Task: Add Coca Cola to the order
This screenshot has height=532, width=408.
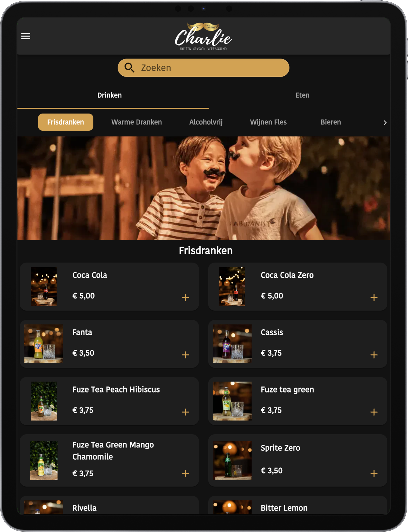Action: [x=186, y=297]
